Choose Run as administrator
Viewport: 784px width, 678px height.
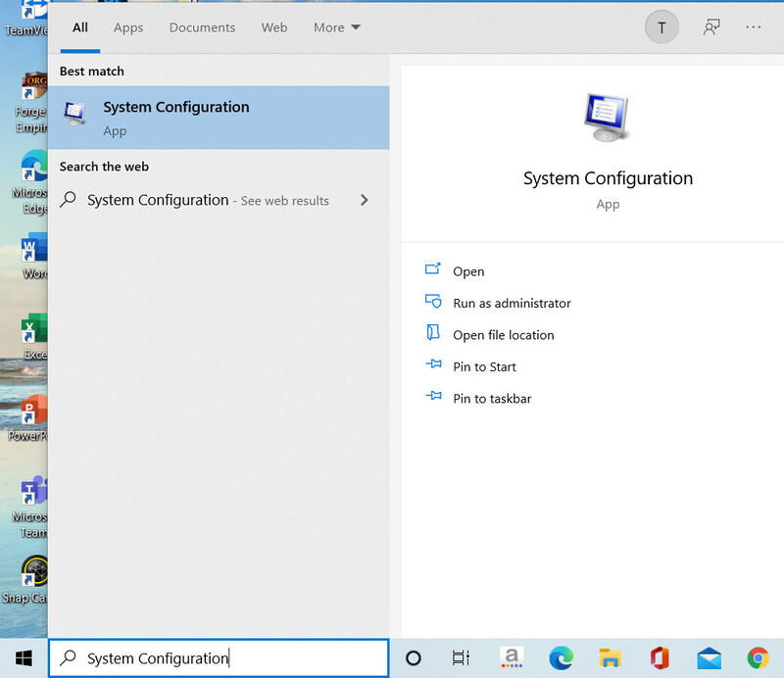512,303
